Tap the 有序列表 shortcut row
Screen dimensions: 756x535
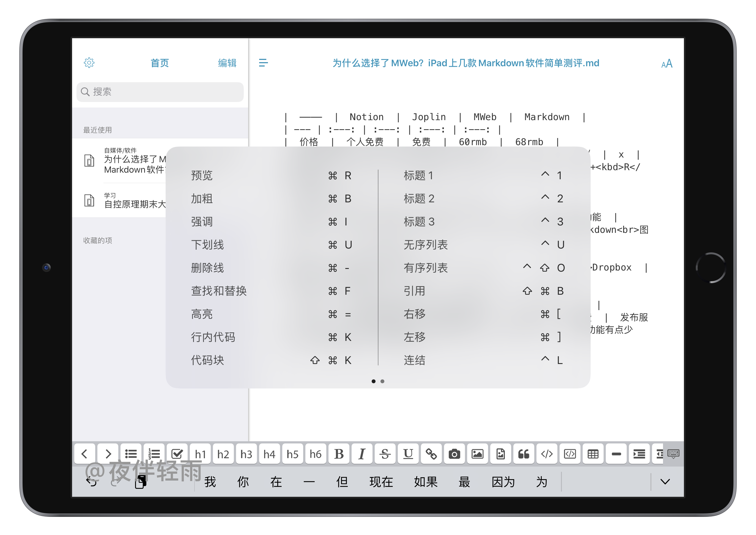(484, 268)
